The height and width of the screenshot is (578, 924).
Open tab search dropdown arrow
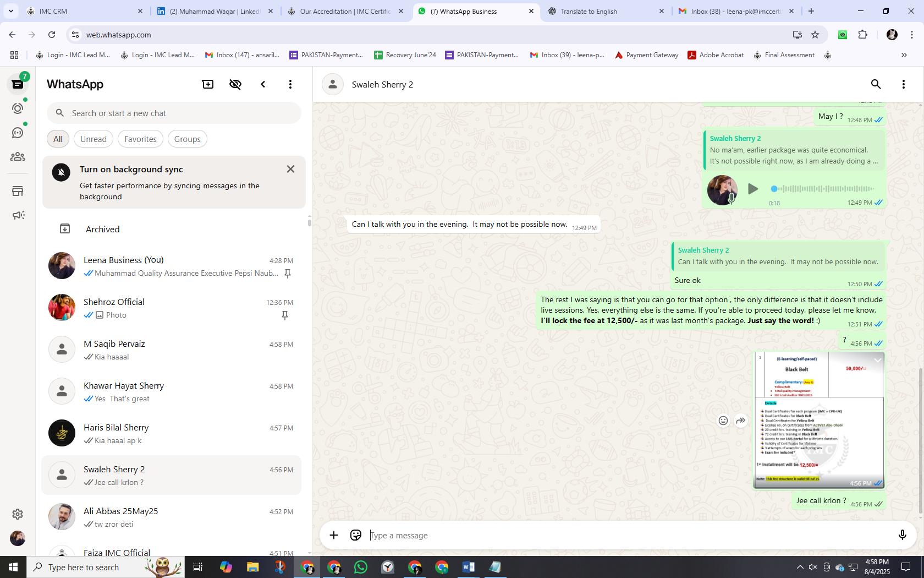[10, 11]
